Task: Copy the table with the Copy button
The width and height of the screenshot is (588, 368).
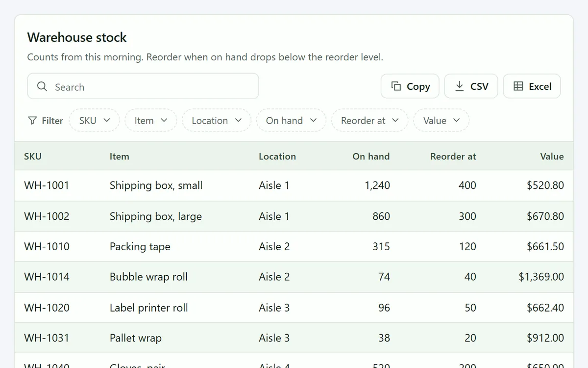Action: [410, 86]
